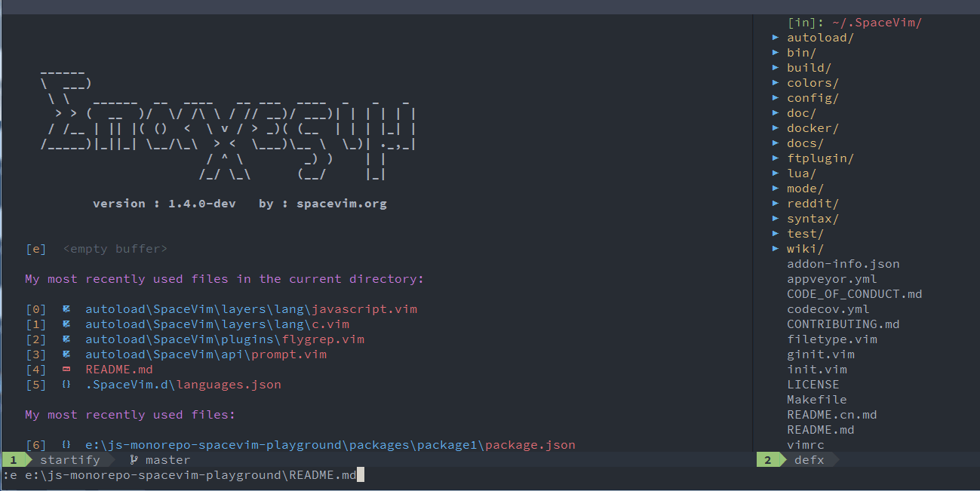This screenshot has width=980, height=491.
Task: Click the vim file icon for c.vim
Action: 66,324
